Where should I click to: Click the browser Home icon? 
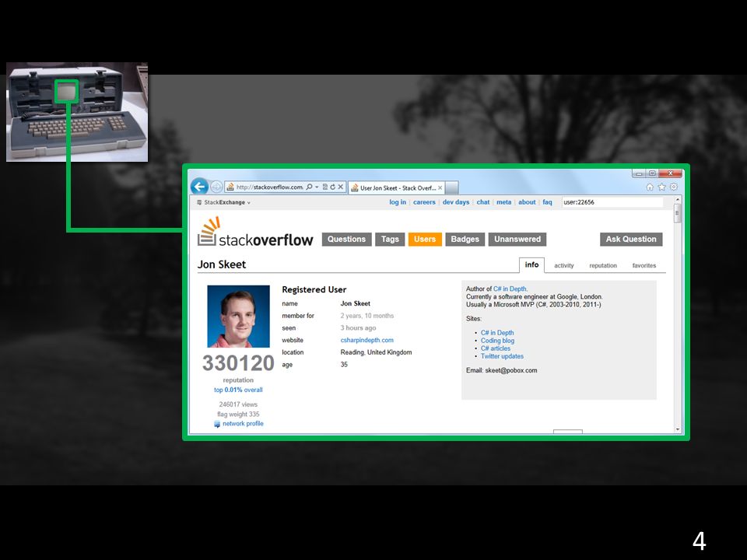coord(649,187)
